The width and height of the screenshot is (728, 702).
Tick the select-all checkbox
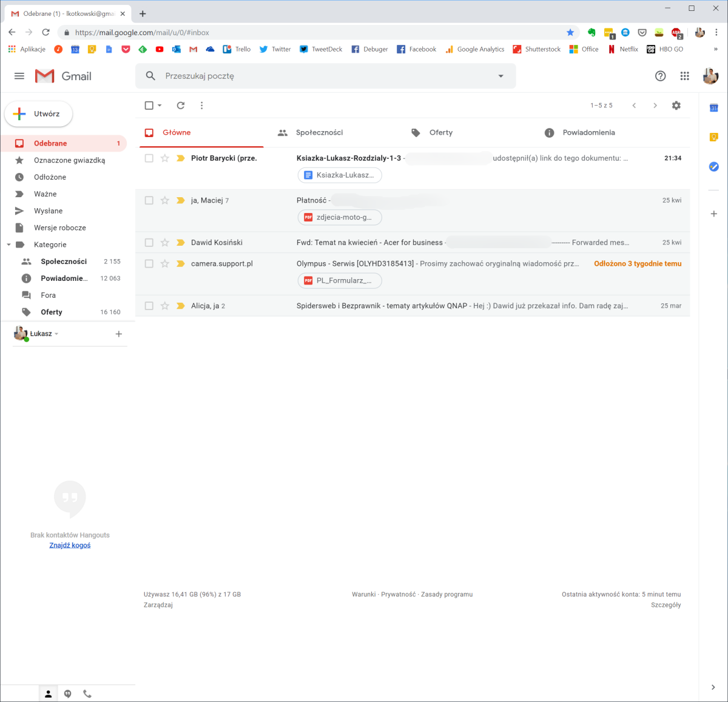[x=149, y=106]
